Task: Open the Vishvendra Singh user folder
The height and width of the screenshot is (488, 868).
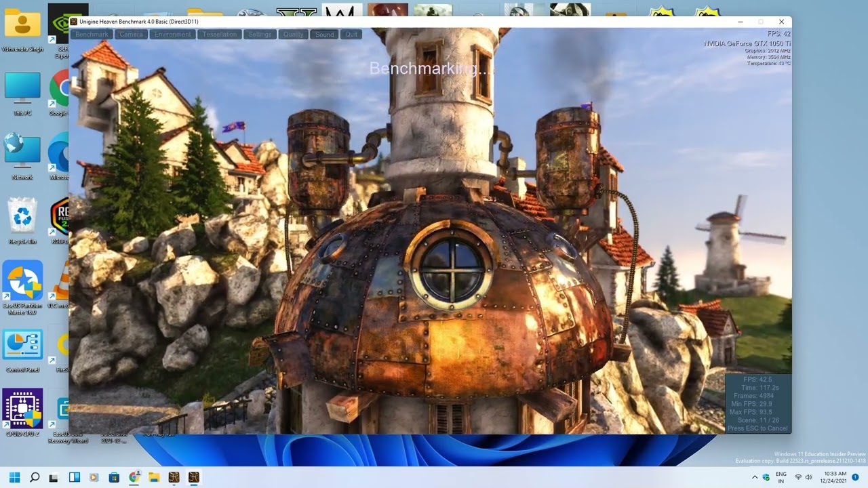Action: [x=22, y=29]
